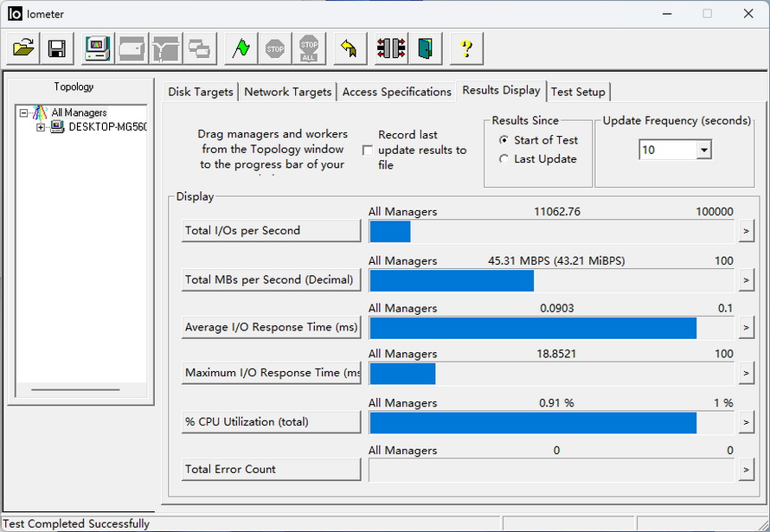Image resolution: width=770 pixels, height=532 pixels.
Task: Click the Total I/Os per Second button
Action: (x=271, y=231)
